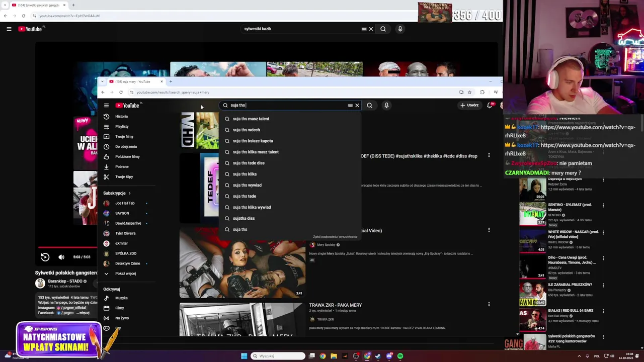This screenshot has height=362, width=644.
Task: Open the on-screen keyboard icon in front search box
Action: click(x=350, y=106)
